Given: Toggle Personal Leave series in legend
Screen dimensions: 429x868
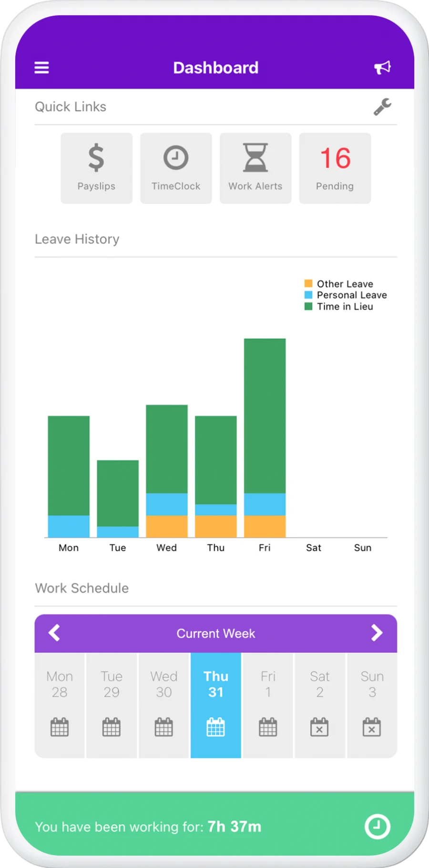Looking at the screenshot, I should tap(308, 295).
